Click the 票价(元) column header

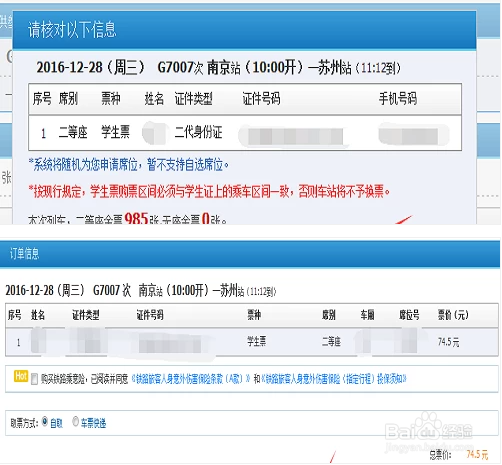coord(453,315)
